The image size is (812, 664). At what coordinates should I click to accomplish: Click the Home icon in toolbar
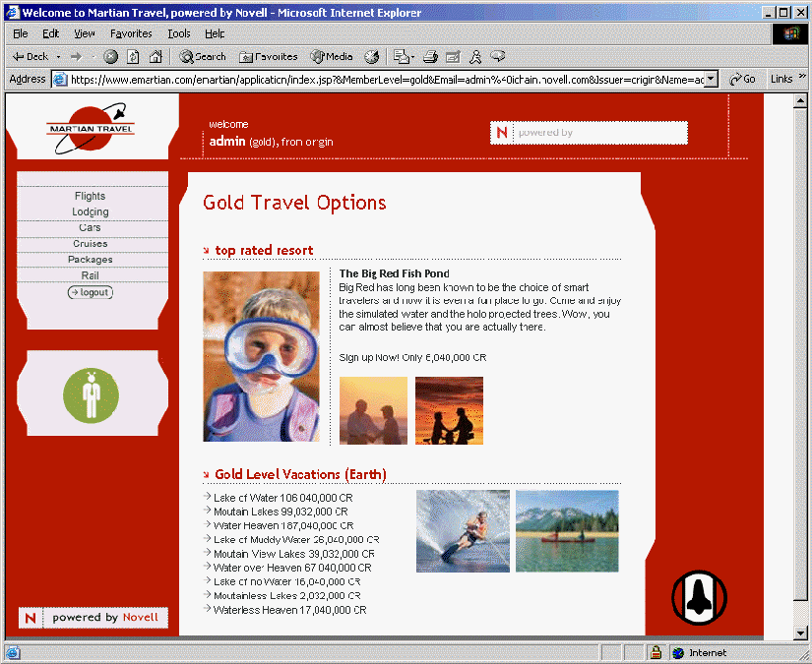tap(156, 56)
